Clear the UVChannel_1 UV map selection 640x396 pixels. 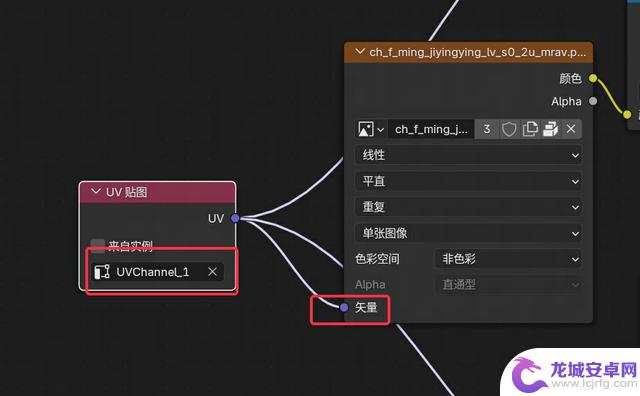[212, 272]
